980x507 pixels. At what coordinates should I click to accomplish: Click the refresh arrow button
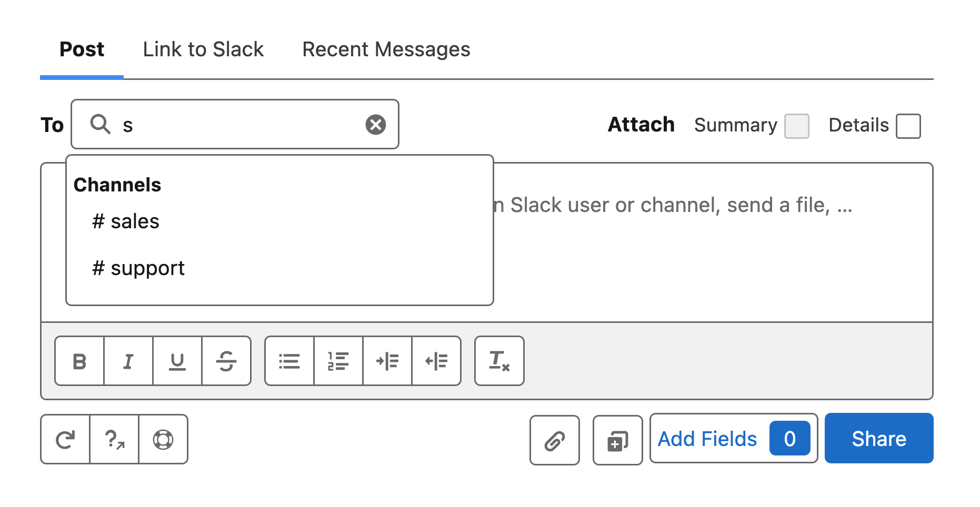65,439
